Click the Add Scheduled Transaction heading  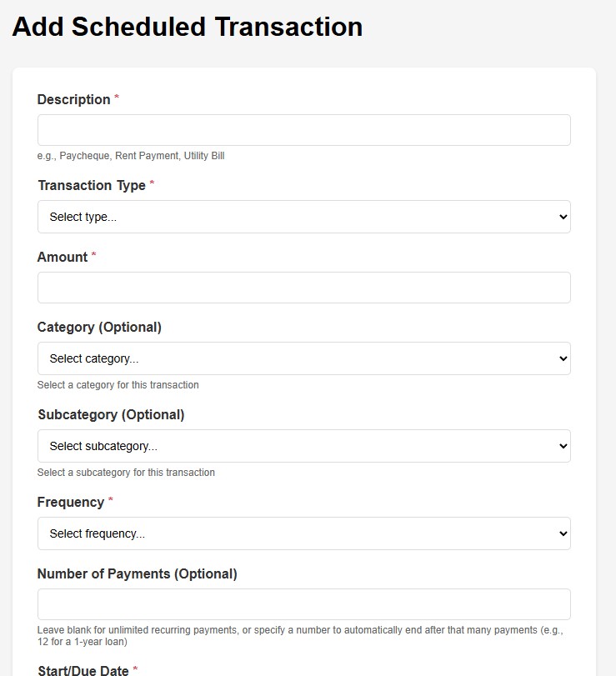pos(187,27)
